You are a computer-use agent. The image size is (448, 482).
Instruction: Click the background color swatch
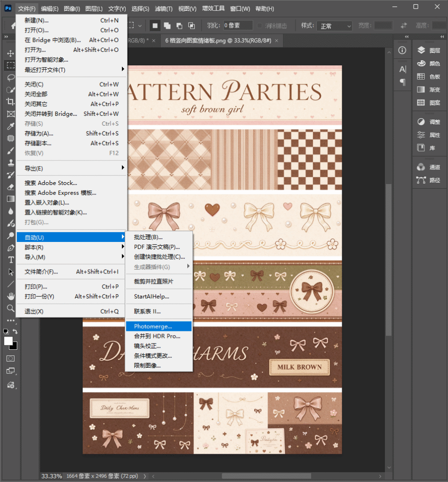click(14, 346)
